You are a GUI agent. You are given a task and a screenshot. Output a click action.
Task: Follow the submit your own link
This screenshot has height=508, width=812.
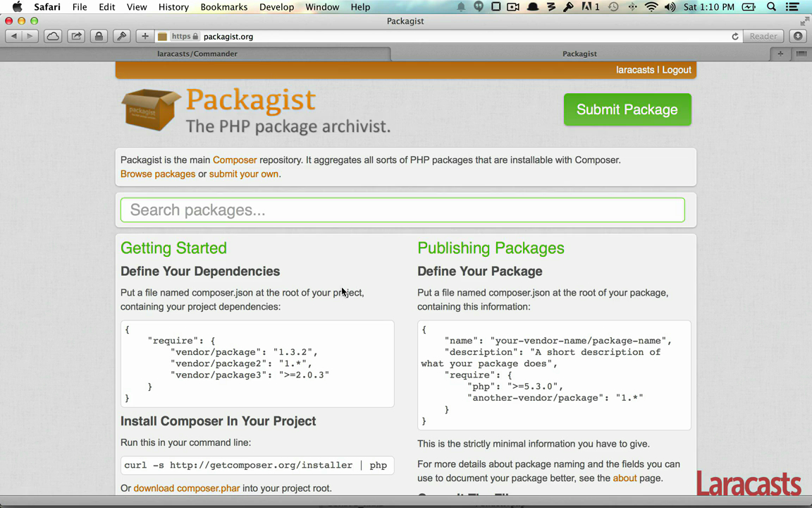[244, 174]
